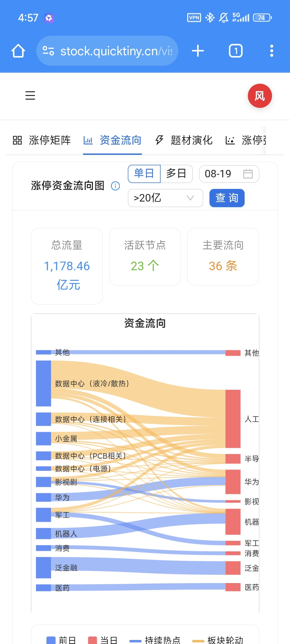Expand the >20亿 threshold dropdown
This screenshot has height=644, width=290.
click(x=165, y=198)
